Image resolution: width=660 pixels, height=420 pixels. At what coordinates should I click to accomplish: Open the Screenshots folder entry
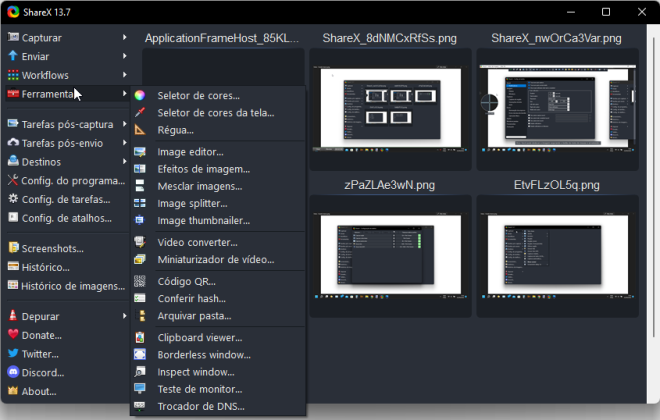(67, 248)
